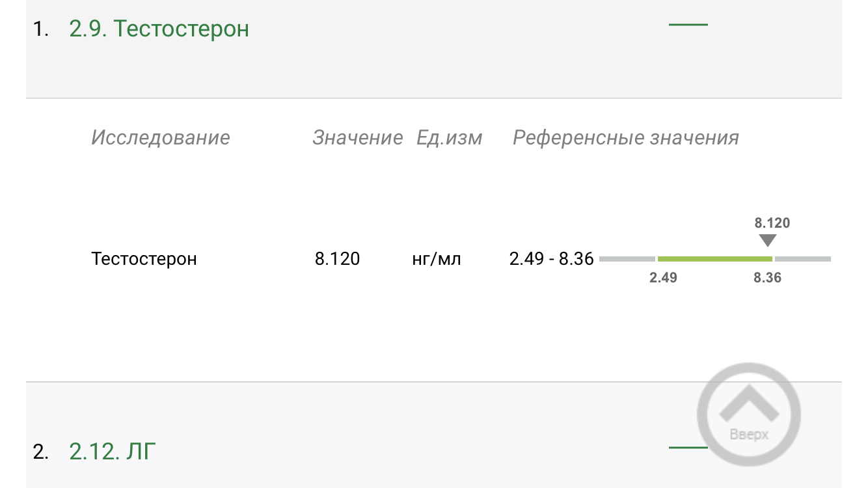
Task: Click the Ед.изм column header
Action: pos(449,138)
